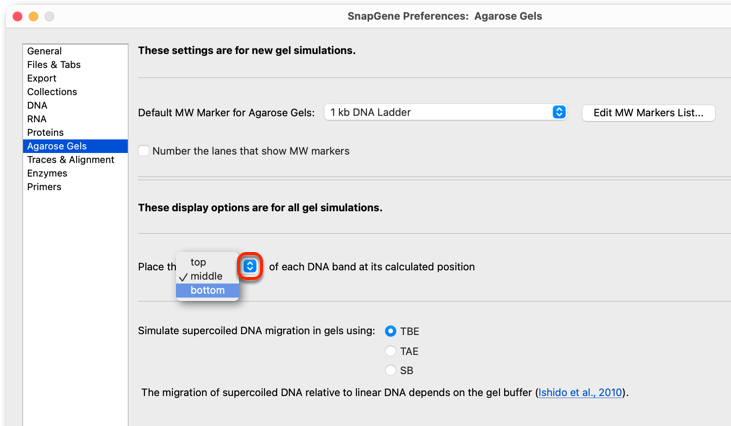Open the Default MW Marker dropdown
731x426 pixels.
coord(445,112)
